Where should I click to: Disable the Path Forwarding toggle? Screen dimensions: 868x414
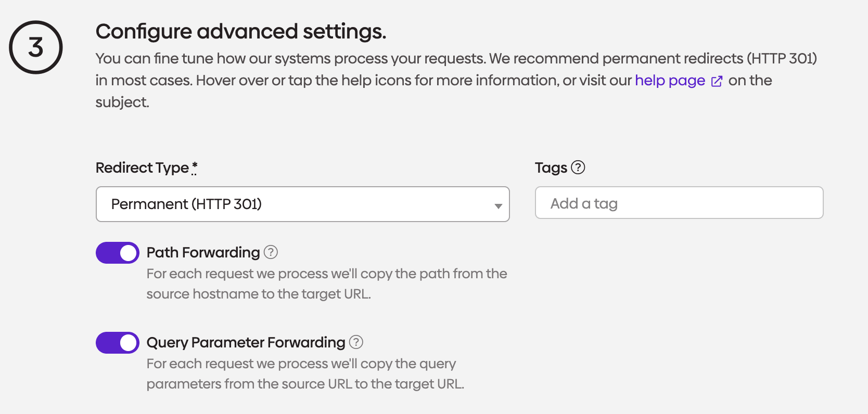click(x=118, y=253)
